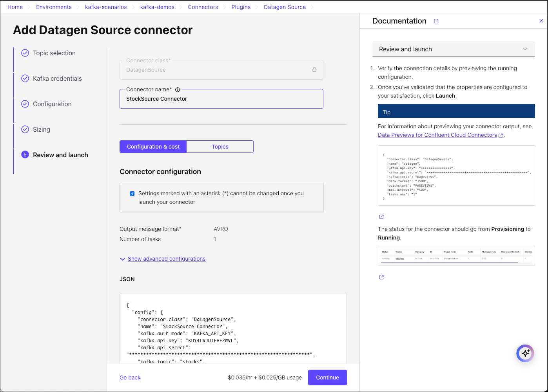The image size is (548, 392).
Task: Click the AI assistant sparkle icon
Action: 525,353
